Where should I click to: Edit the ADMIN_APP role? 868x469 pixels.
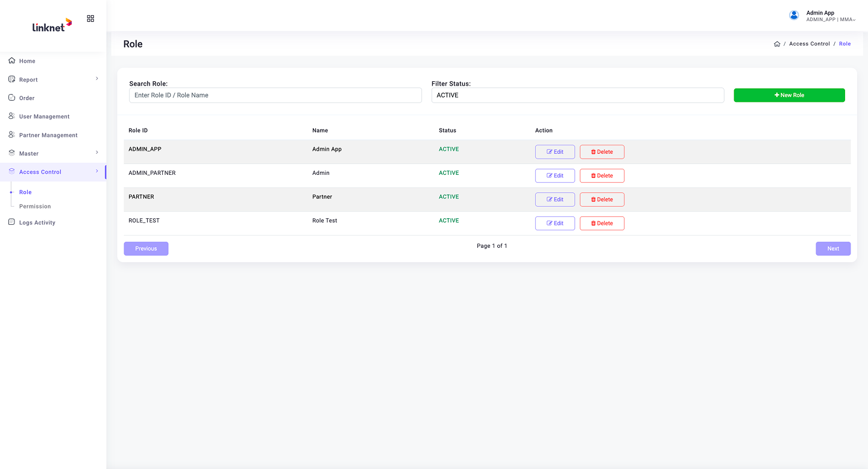pos(555,152)
